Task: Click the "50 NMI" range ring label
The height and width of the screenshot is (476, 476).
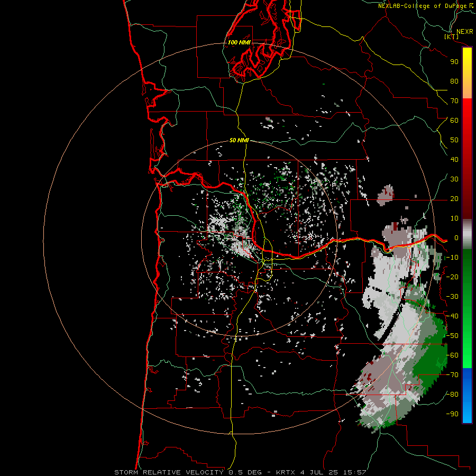Action: coord(239,140)
